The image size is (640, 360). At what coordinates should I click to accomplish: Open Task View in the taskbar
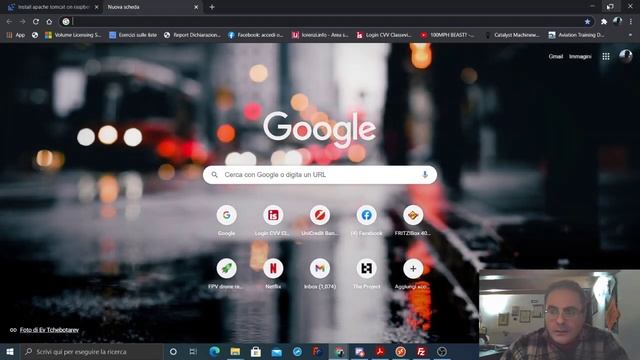(x=193, y=351)
